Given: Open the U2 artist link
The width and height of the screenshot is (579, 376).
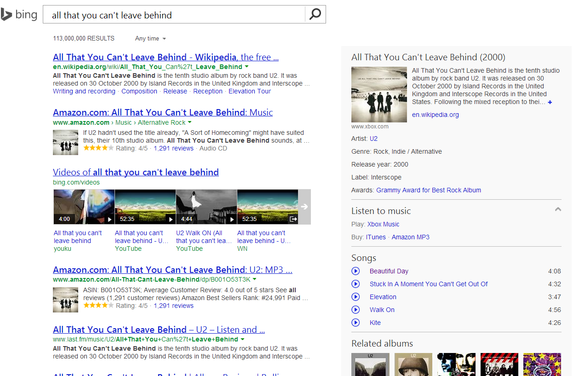Looking at the screenshot, I should coord(373,139).
